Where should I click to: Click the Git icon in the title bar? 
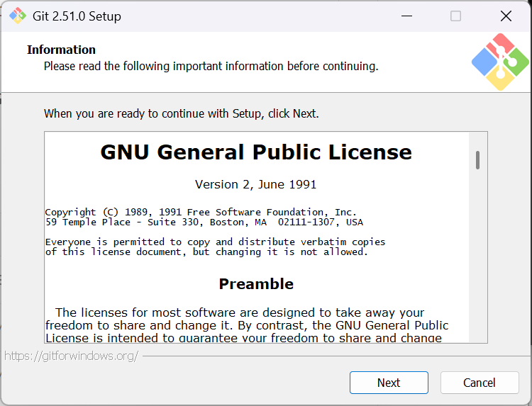(x=17, y=16)
